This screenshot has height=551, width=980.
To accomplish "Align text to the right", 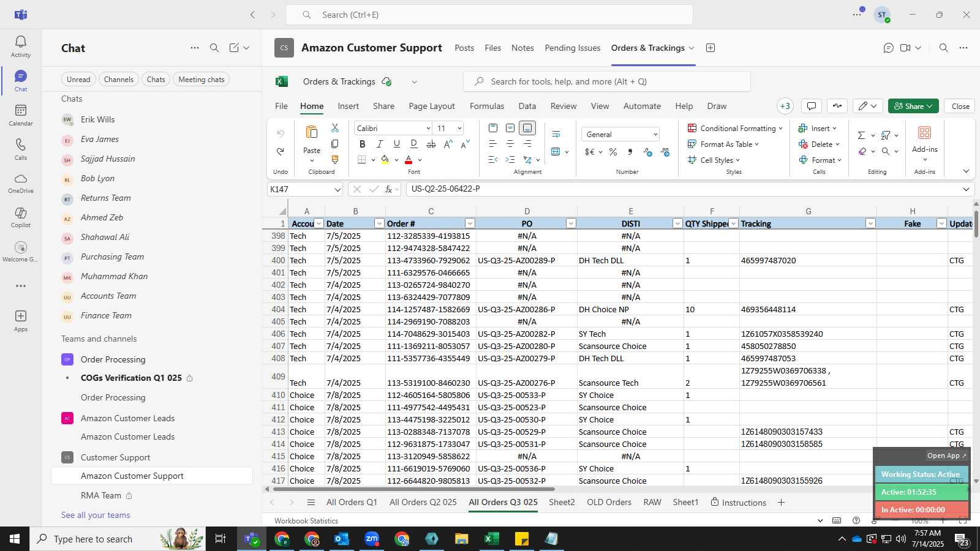I will click(527, 144).
